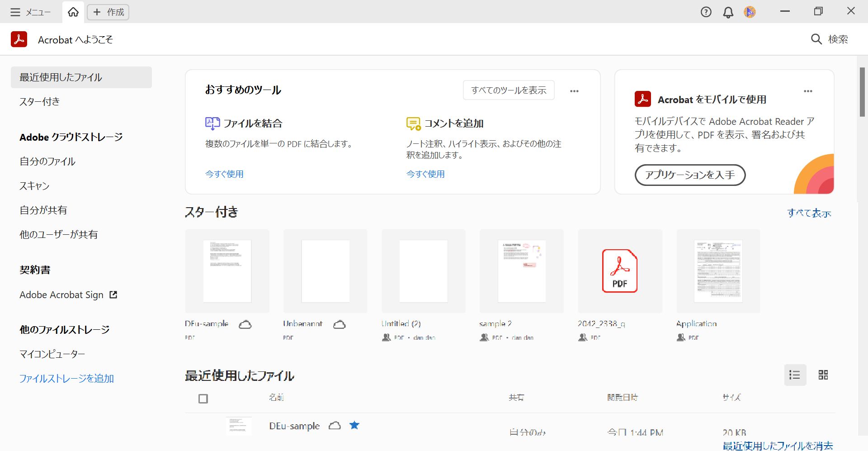Open Adobe Acrobat Sign via external link icon
The height and width of the screenshot is (451, 868).
114,294
